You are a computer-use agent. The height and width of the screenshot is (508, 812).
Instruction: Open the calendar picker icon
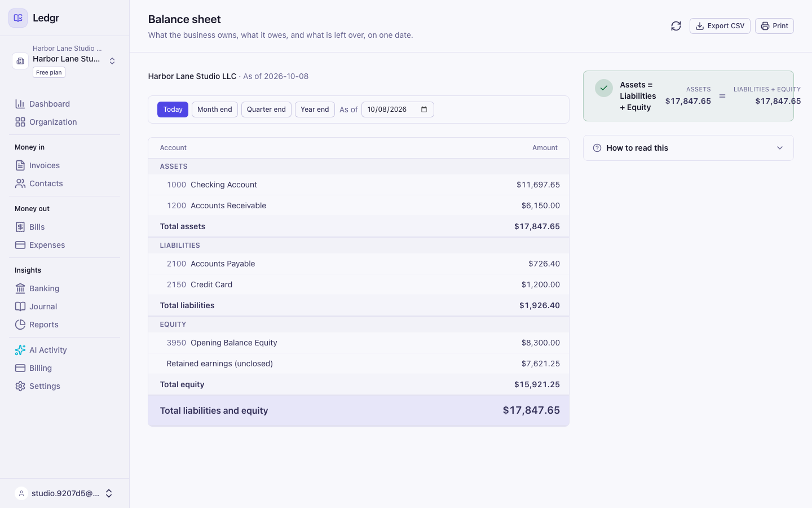pyautogui.click(x=424, y=110)
